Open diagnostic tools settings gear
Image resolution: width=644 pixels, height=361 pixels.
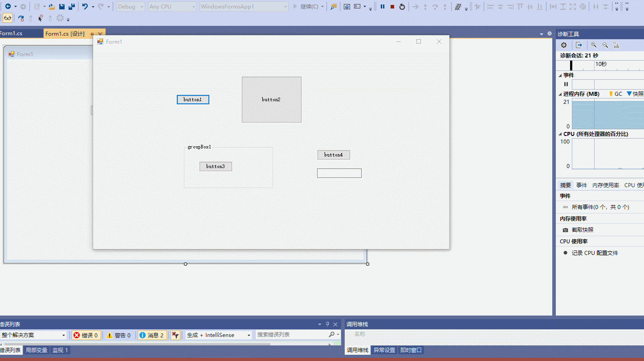564,45
